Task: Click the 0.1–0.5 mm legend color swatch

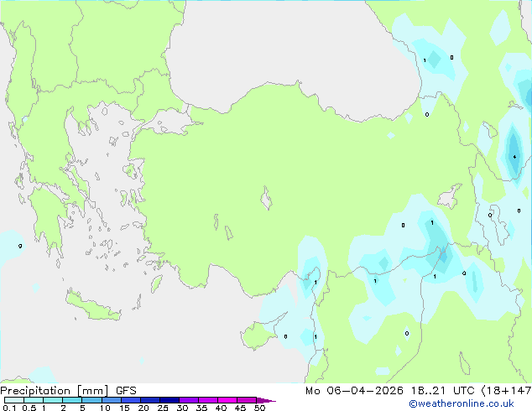Action: point(14,400)
